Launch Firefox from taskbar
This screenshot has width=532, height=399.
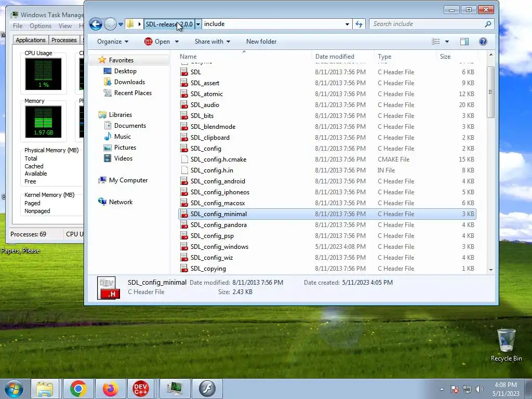(x=110, y=389)
